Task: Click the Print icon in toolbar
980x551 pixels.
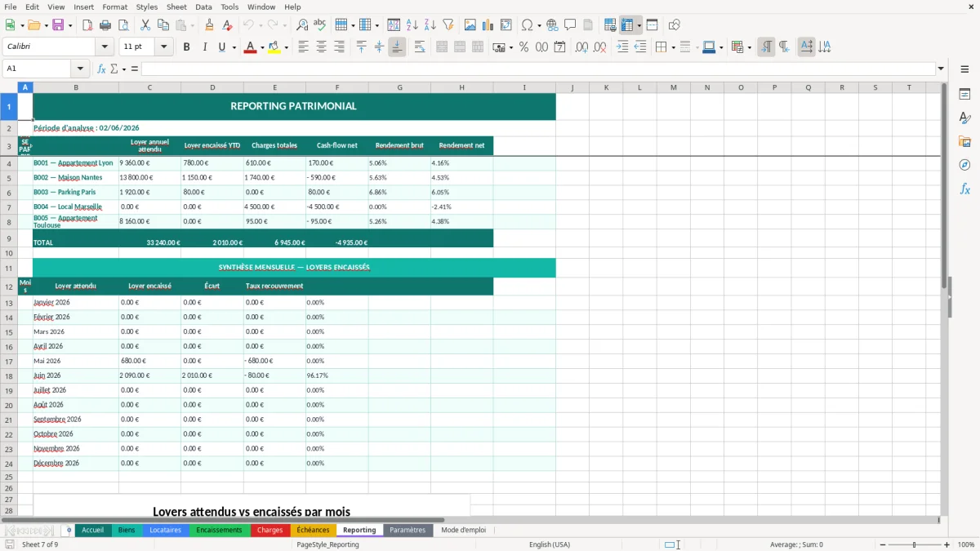Action: coord(105,25)
